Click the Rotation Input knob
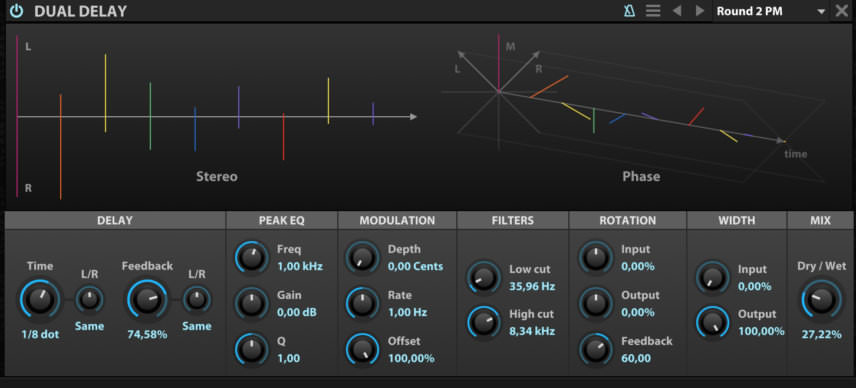Image resolution: width=856 pixels, height=388 pixels. (596, 258)
